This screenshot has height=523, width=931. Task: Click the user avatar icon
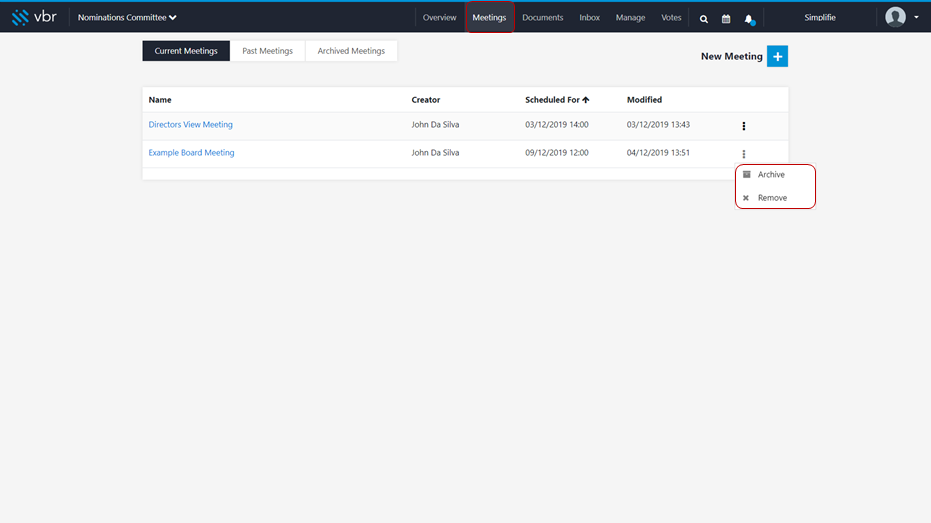(895, 17)
